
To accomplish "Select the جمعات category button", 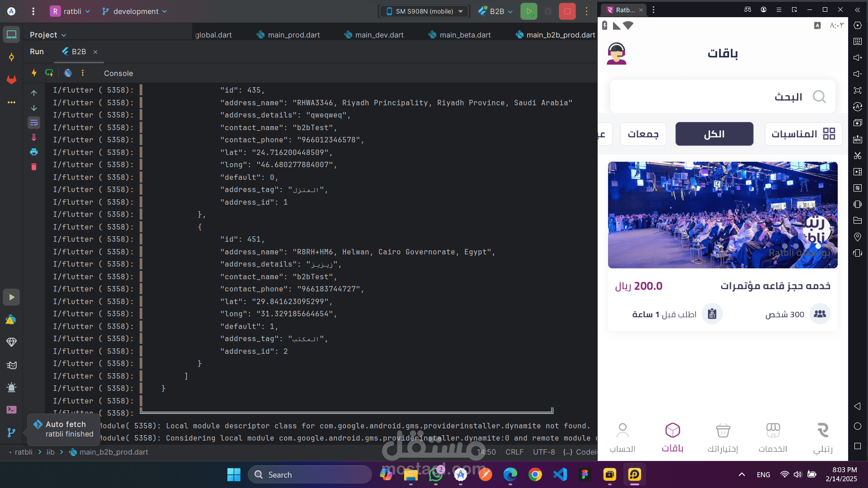I will tap(642, 134).
